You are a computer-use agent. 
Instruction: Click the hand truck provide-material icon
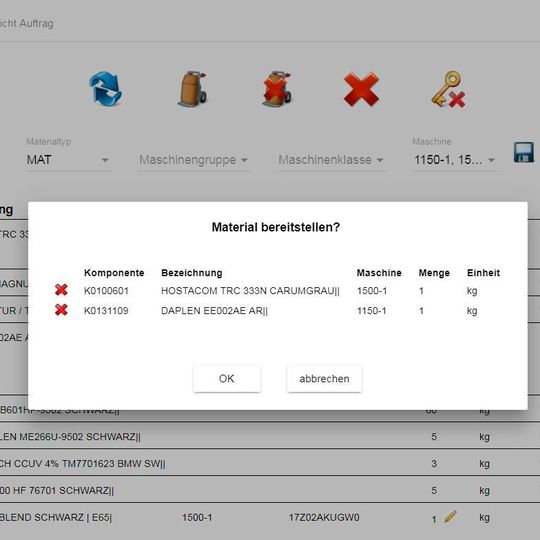[x=193, y=89]
